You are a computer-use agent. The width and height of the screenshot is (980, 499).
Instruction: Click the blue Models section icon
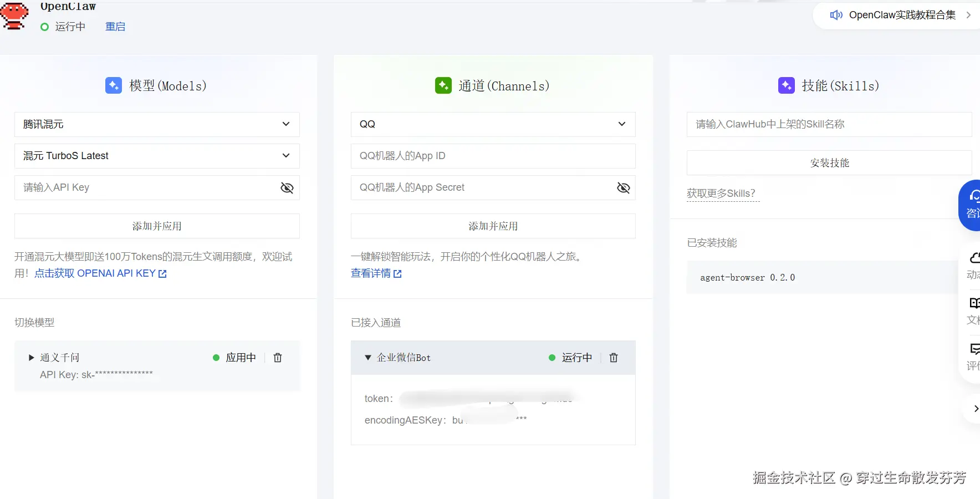click(114, 85)
